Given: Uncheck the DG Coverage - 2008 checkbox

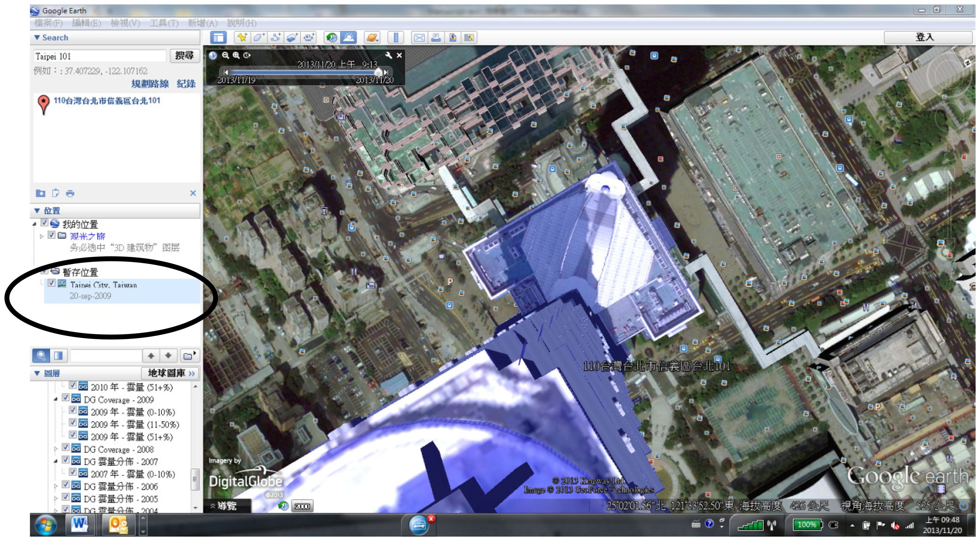Looking at the screenshot, I should 66,447.
